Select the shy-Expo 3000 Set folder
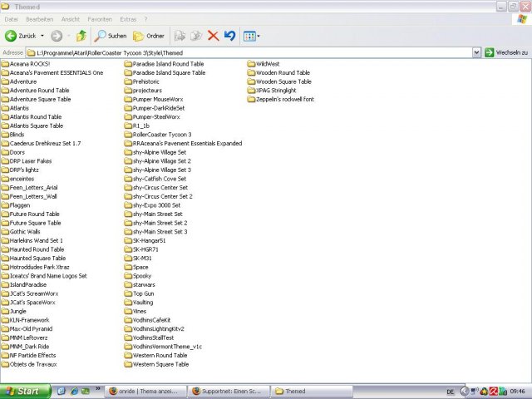Screen dimensions: 532x399 click(152, 205)
